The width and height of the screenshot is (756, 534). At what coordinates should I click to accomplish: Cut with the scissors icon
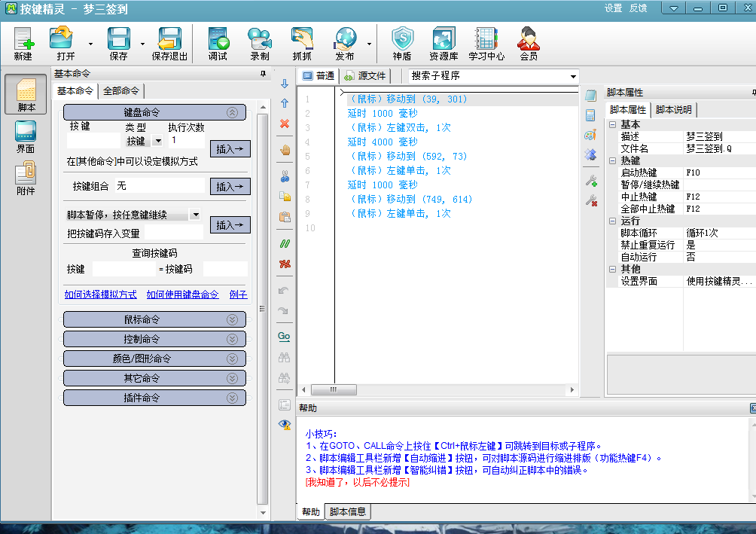[x=285, y=176]
